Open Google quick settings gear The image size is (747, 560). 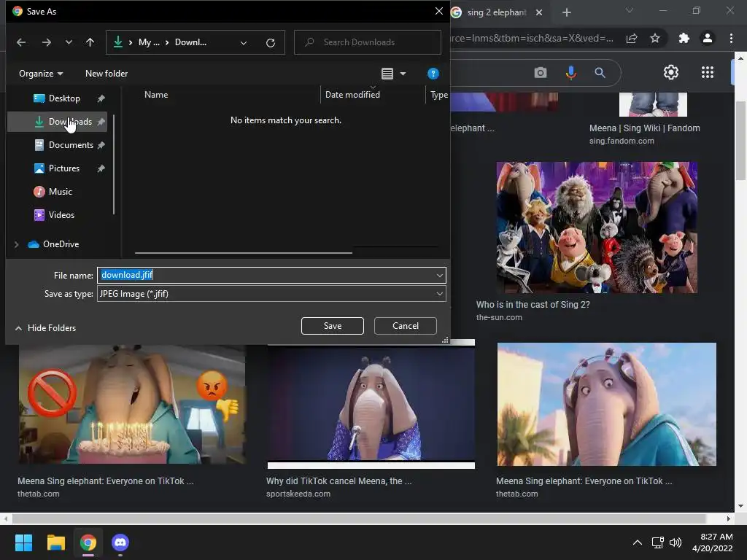(671, 72)
